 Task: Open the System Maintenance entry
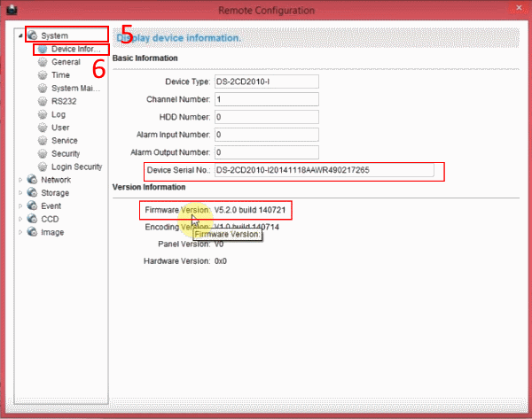pos(76,89)
